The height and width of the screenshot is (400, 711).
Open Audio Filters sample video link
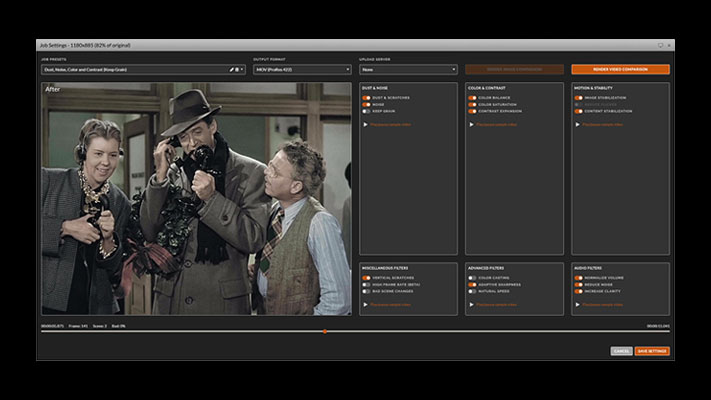[x=603, y=304]
